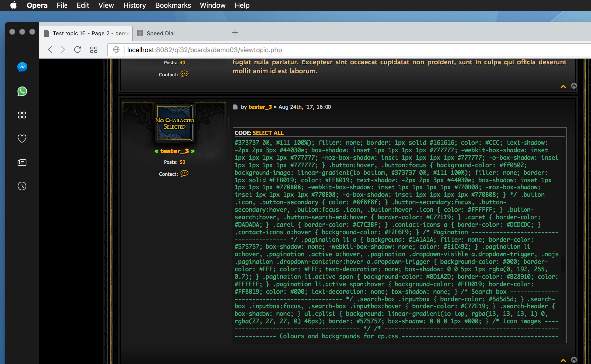Open tester_3's profile link in the post header

tap(260, 107)
